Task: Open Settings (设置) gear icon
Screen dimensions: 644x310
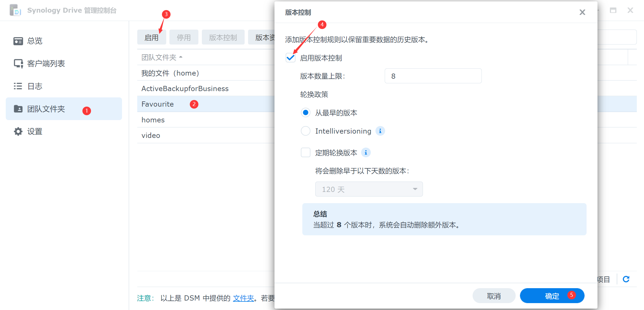Action: (18, 132)
